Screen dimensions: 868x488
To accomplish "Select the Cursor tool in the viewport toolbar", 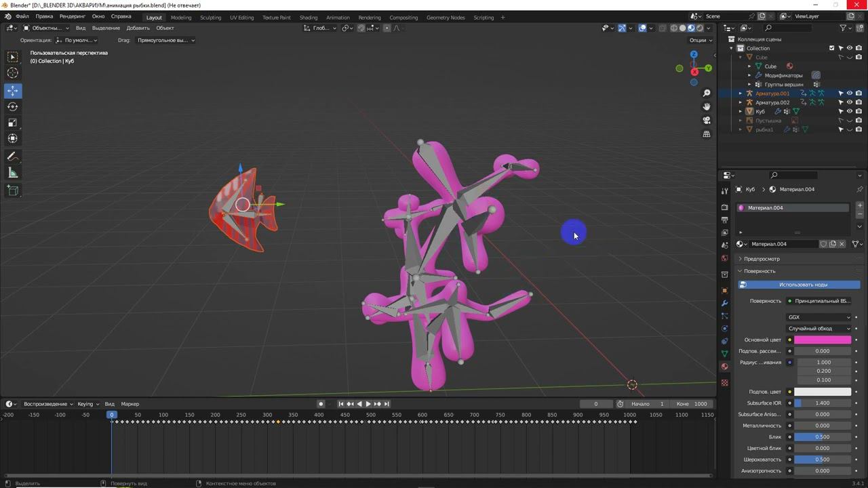I will (13, 73).
